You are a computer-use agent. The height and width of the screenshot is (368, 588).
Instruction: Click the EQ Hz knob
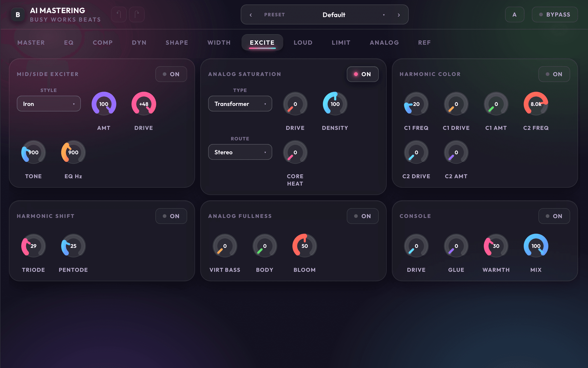[x=73, y=152]
